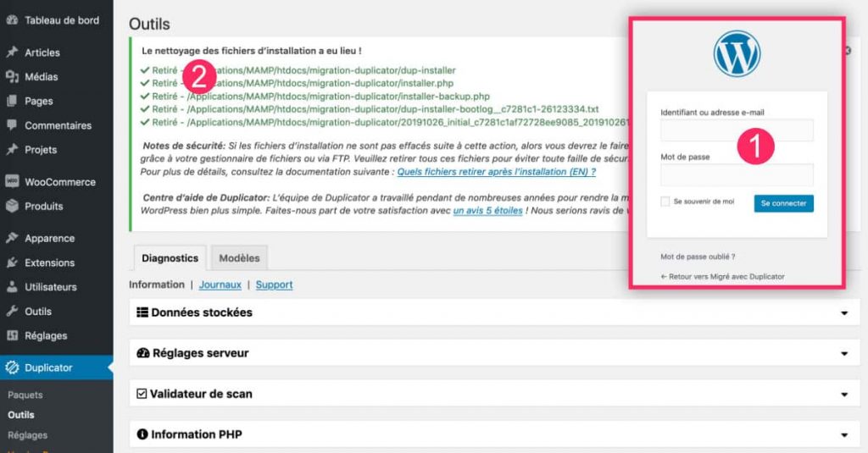The image size is (868, 453).
Task: Click the Se connecter button
Action: (783, 203)
